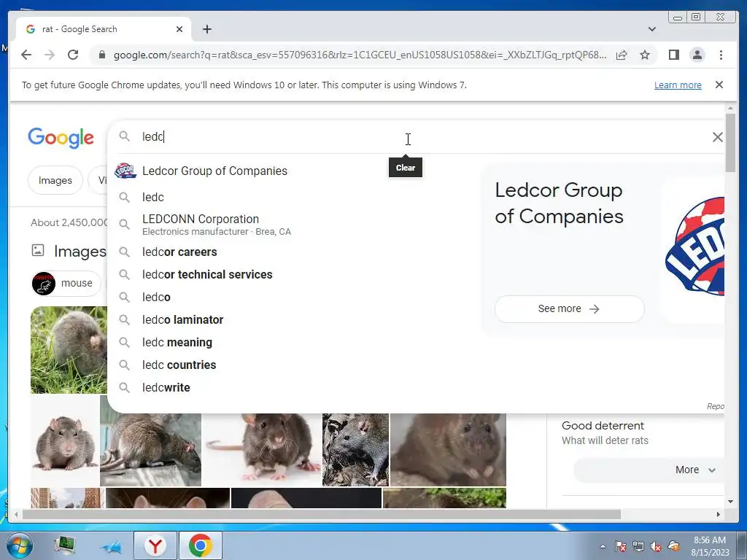
Task: Click the Images section icon
Action: pos(38,251)
